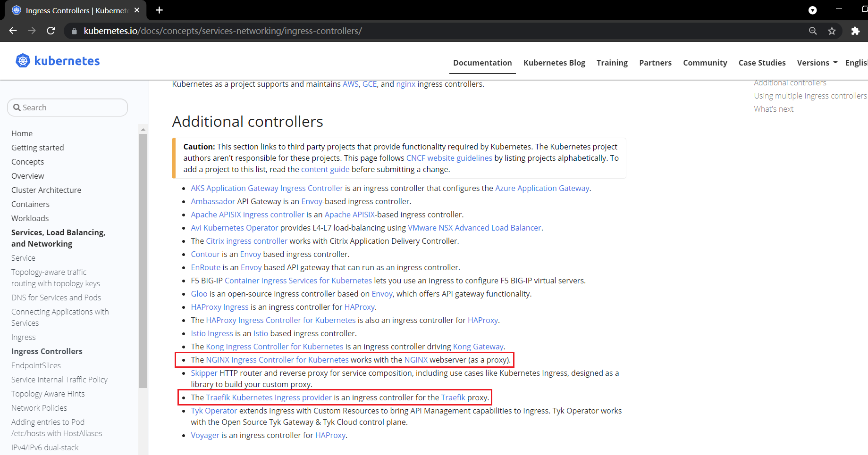Open the Contour link

(x=205, y=254)
